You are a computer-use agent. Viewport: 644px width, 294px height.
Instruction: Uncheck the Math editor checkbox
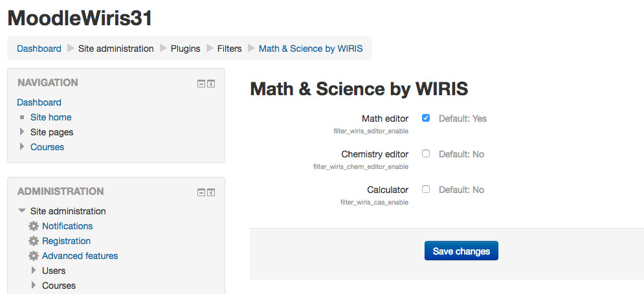click(426, 118)
